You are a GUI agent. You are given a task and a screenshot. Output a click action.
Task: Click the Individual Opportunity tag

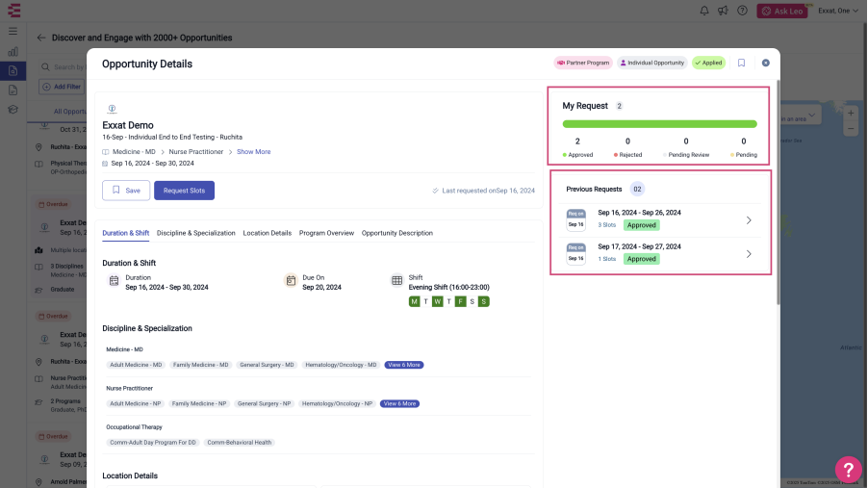click(x=652, y=64)
